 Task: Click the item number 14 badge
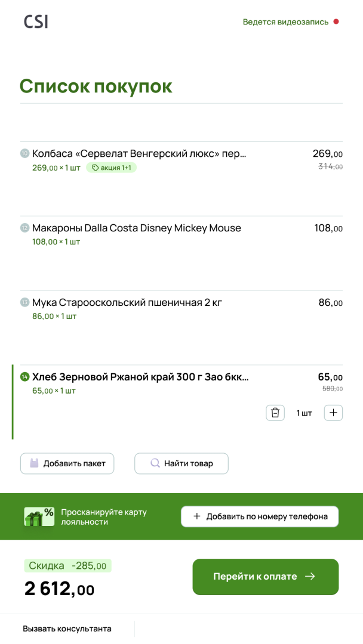(24, 377)
